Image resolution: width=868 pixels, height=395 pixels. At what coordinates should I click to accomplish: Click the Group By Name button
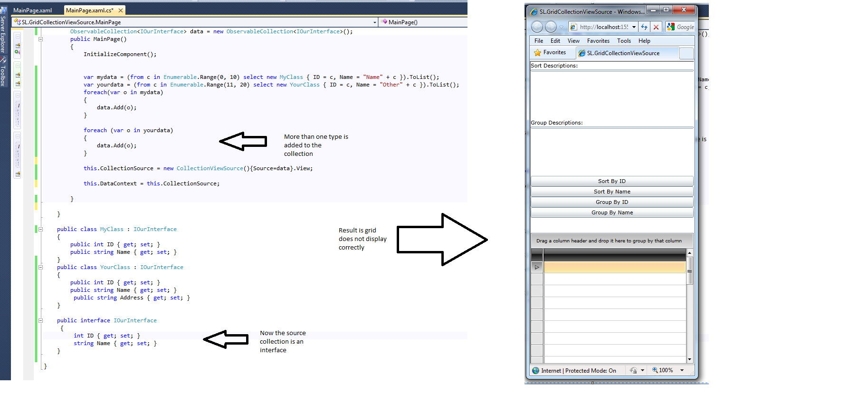pos(612,212)
